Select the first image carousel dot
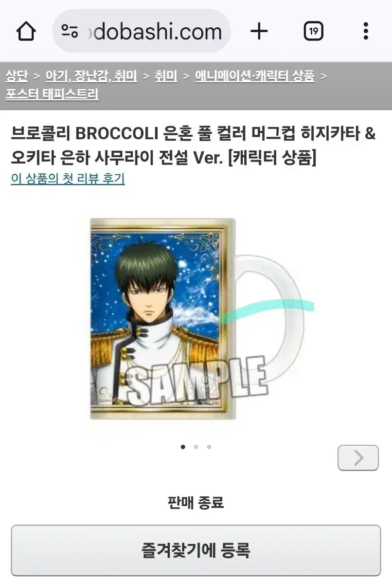 [x=183, y=447]
